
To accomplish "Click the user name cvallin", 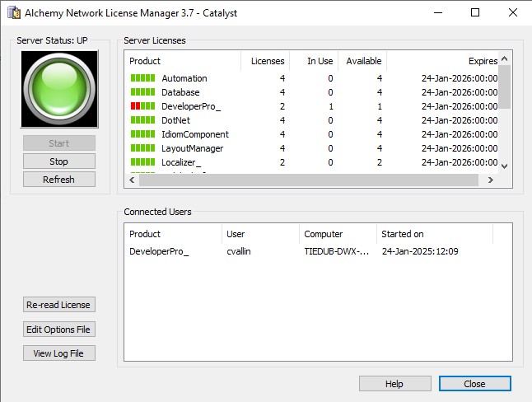I will coord(239,251).
